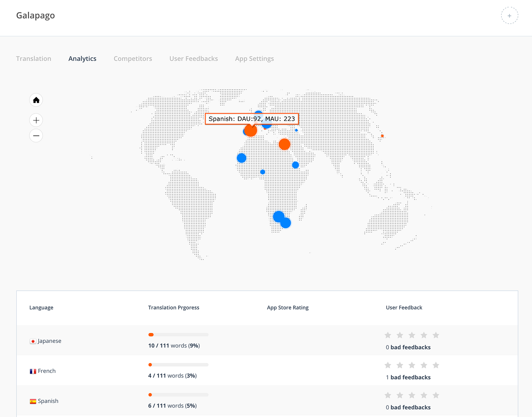The image size is (532, 417).
Task: Click the Translation Prgoress column header
Action: pyautogui.click(x=174, y=308)
